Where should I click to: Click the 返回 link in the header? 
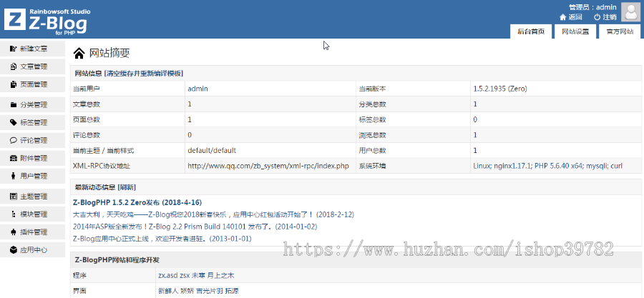click(x=575, y=17)
